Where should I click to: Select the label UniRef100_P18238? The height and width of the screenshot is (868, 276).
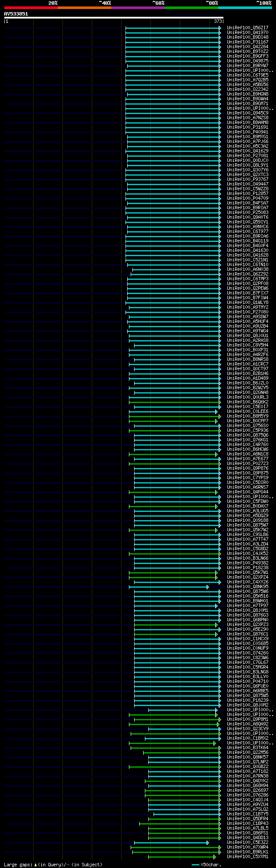(248, 567)
